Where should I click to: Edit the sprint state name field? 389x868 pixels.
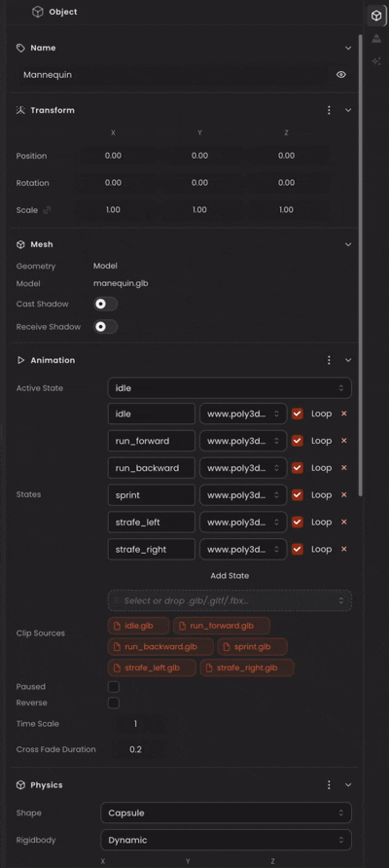pos(152,495)
